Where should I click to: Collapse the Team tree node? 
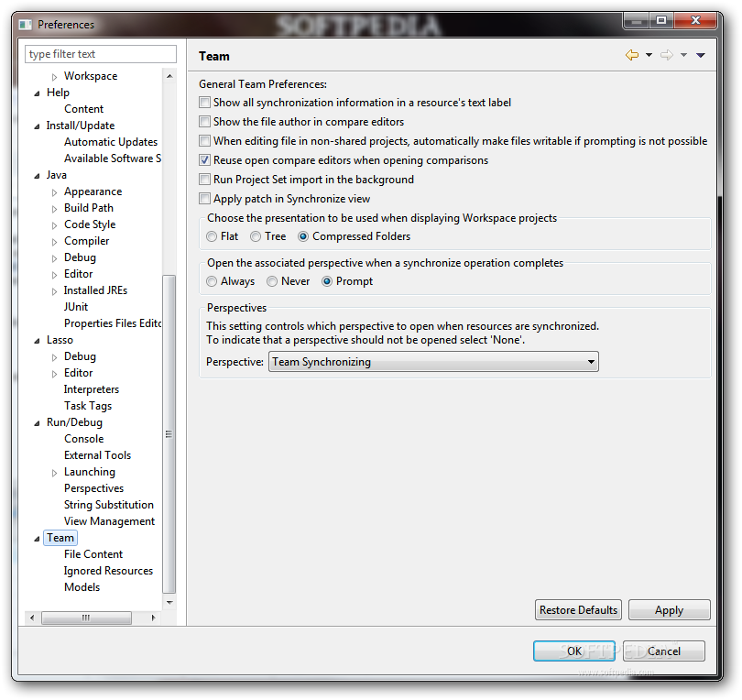click(37, 539)
